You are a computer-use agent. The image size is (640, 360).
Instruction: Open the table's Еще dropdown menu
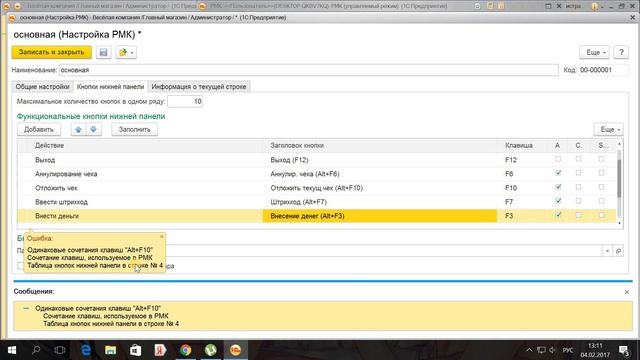point(609,129)
